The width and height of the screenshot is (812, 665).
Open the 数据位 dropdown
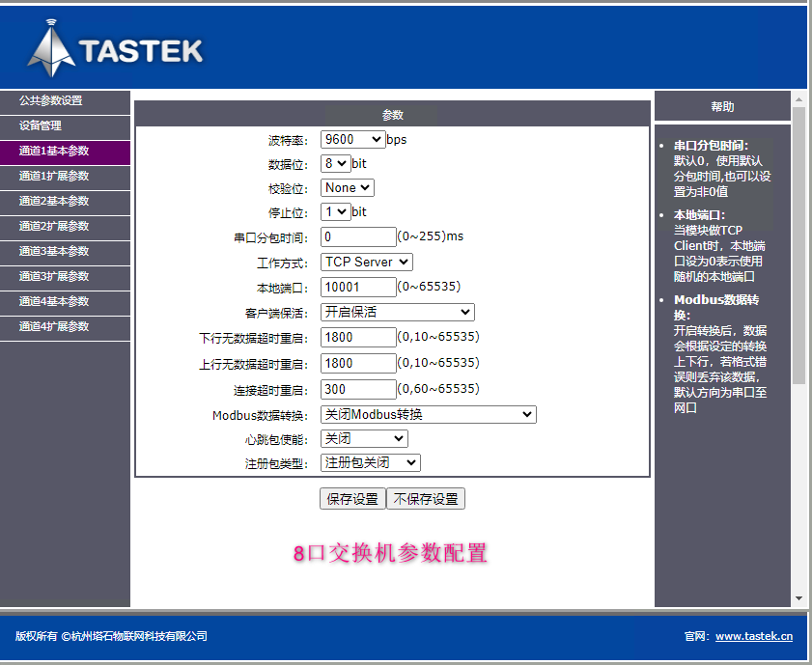pos(336,163)
